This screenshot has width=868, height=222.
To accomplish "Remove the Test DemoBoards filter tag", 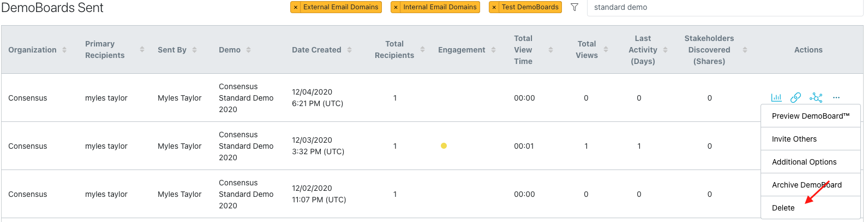I will coord(494,8).
